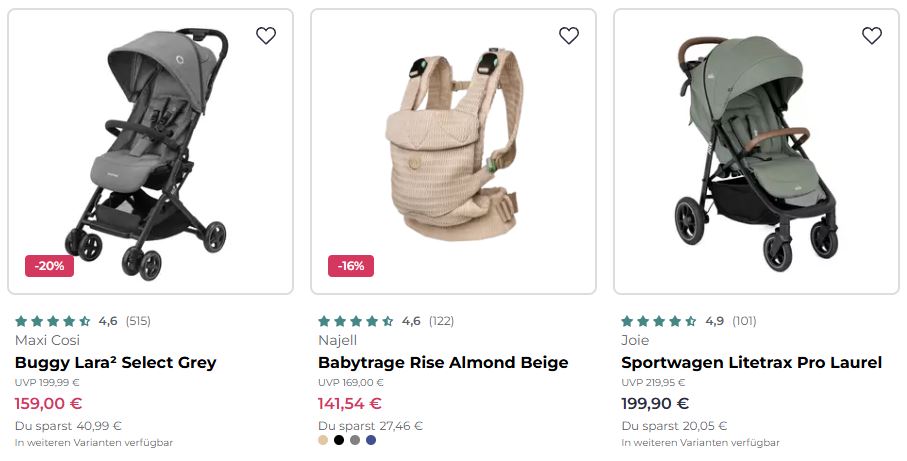The image size is (907, 461).
Task: Click the grey Maxi Cosi buggy image
Action: pyautogui.click(x=150, y=150)
